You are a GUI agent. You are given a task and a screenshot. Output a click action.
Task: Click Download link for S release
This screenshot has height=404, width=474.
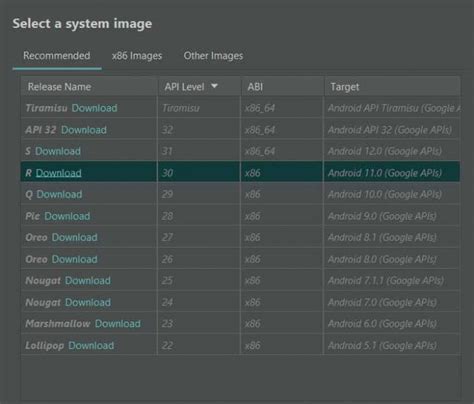coord(58,151)
